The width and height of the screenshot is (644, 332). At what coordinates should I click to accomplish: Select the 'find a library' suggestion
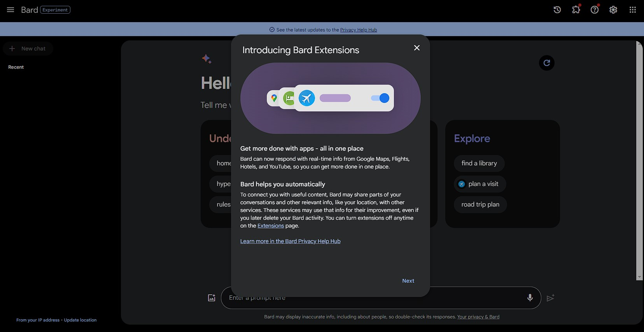(x=479, y=163)
